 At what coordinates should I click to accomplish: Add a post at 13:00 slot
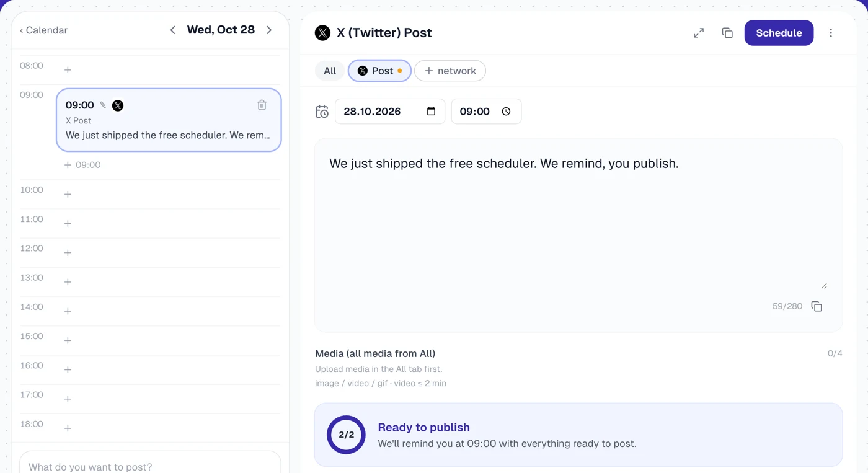click(68, 282)
